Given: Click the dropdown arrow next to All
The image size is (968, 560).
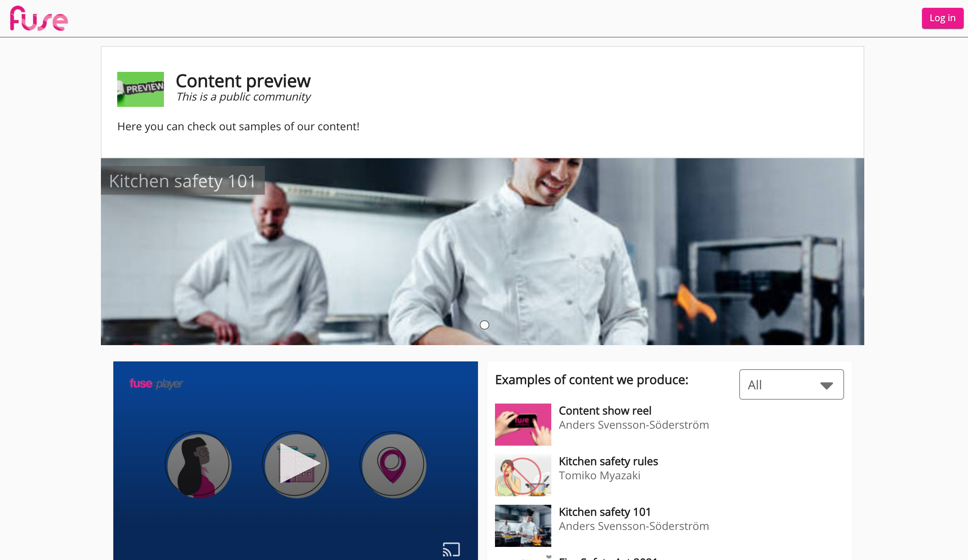Looking at the screenshot, I should coord(826,385).
